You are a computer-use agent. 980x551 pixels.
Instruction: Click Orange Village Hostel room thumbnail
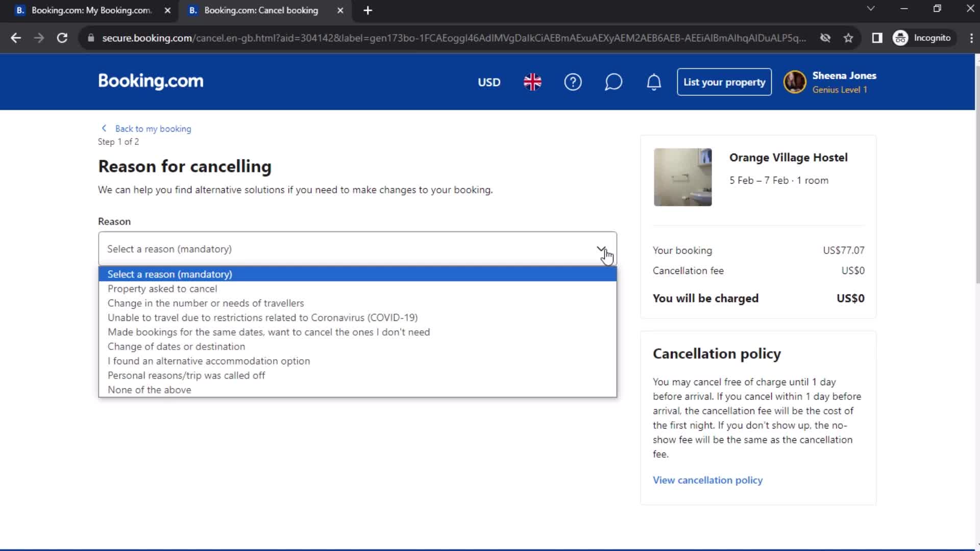pyautogui.click(x=682, y=177)
